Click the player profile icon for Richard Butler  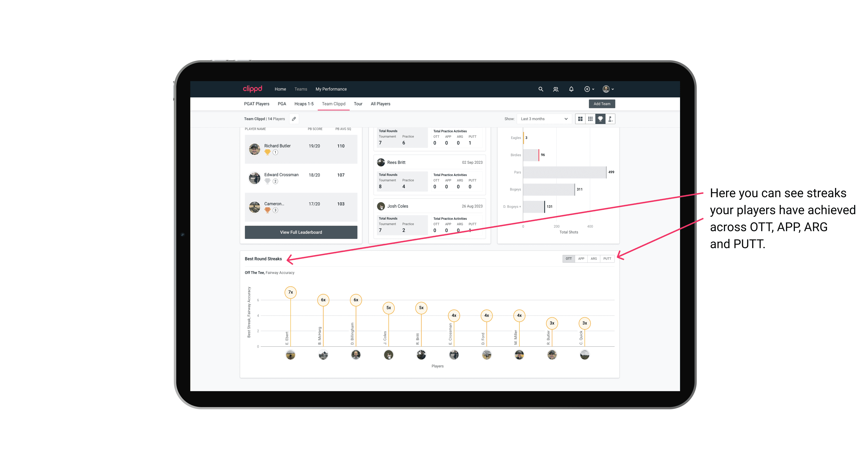pos(255,148)
